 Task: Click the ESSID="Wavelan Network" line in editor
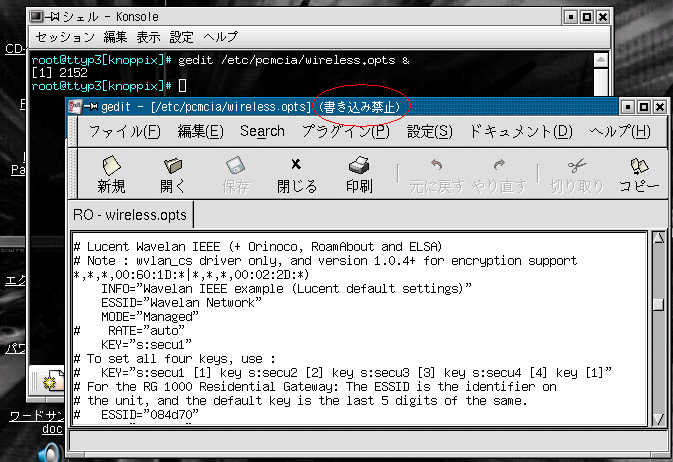pyautogui.click(x=182, y=303)
